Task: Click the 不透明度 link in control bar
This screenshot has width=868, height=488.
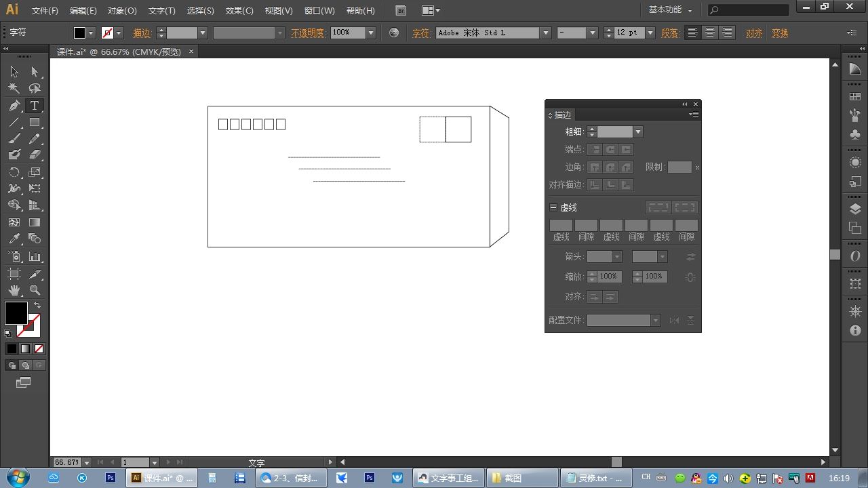Action: pos(308,33)
